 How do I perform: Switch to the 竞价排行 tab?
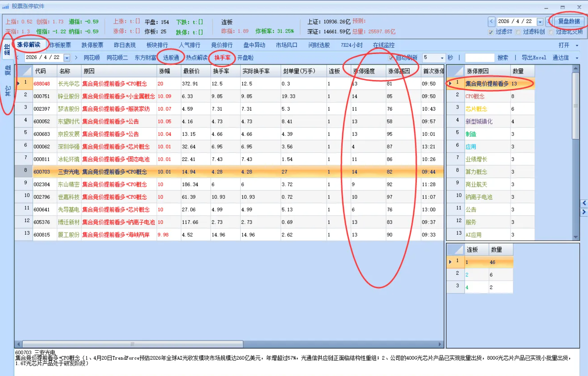point(221,45)
